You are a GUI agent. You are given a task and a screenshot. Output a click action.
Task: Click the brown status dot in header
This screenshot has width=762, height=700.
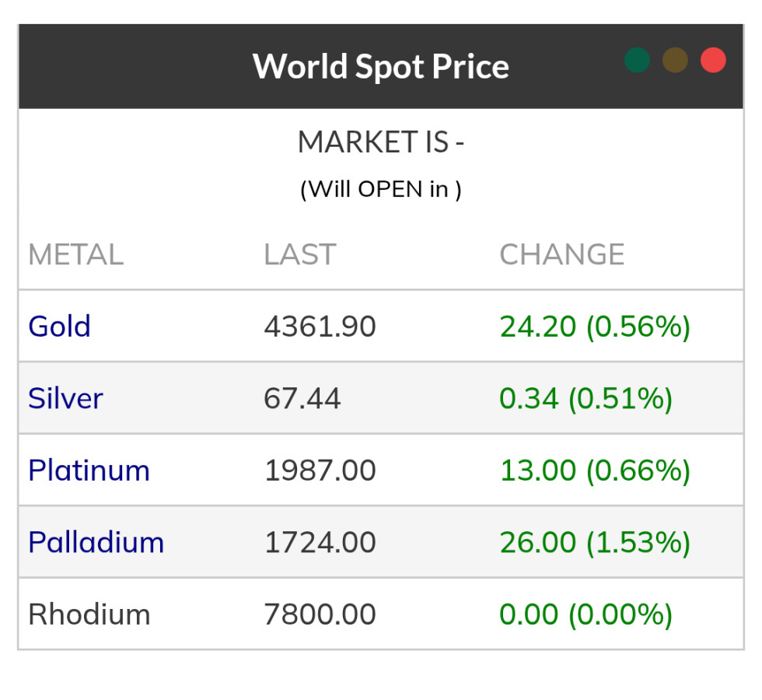675,61
